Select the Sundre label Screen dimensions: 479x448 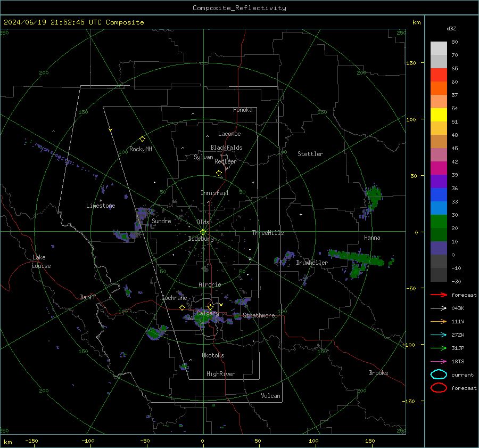pyautogui.click(x=161, y=221)
